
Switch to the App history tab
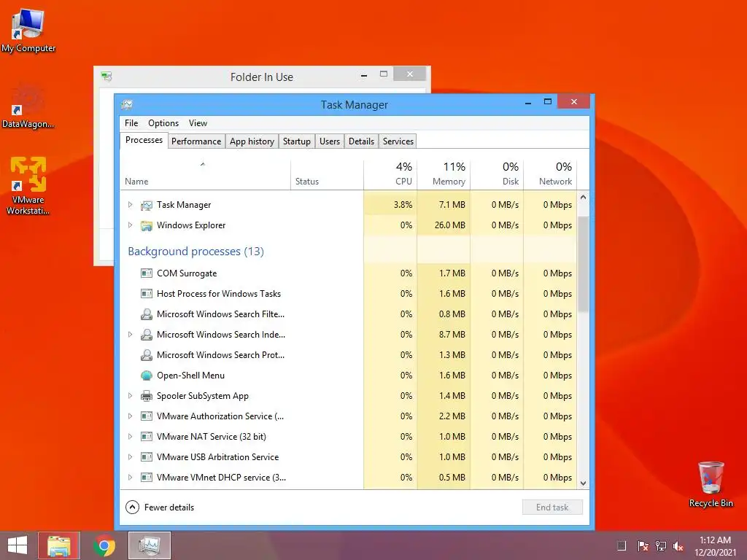coord(252,141)
